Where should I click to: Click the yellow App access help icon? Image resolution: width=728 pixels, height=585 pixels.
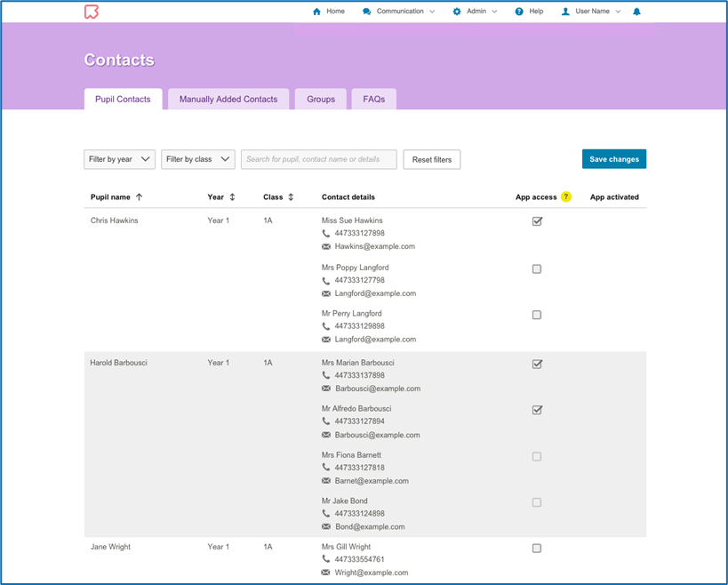(566, 197)
